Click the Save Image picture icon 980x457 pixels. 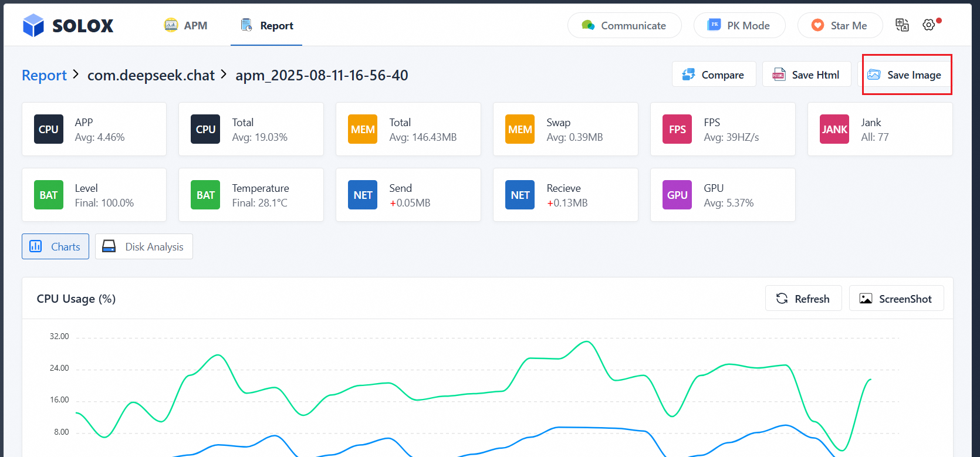874,75
